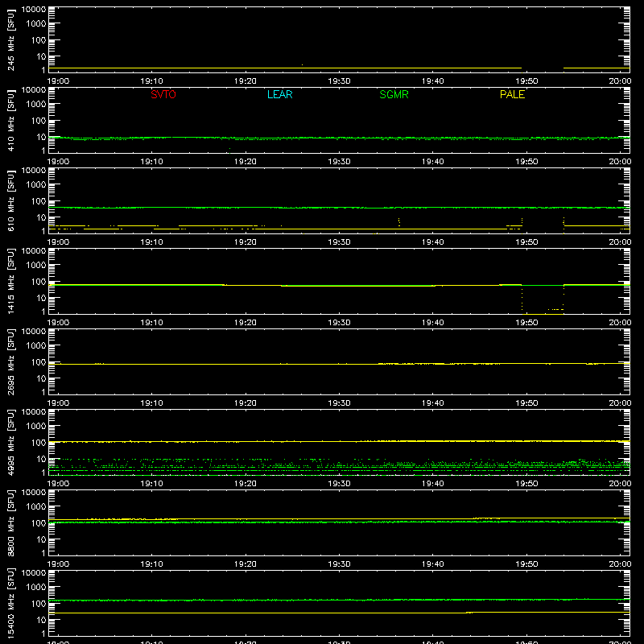Click 19:40 tick label under 410 MHz panel

point(433,162)
